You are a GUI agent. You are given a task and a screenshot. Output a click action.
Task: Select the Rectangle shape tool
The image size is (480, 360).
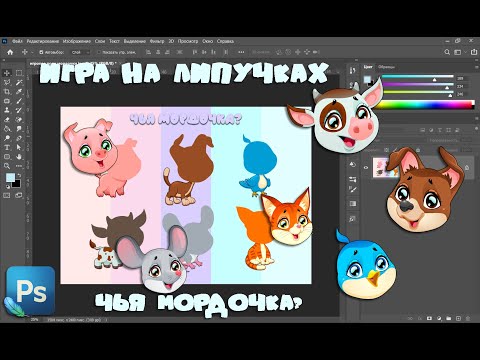point(7,157)
